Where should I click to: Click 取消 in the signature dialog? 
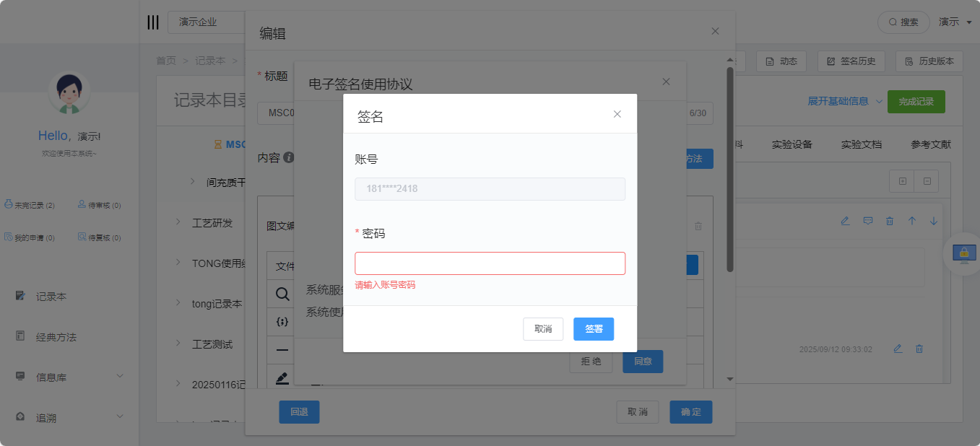click(542, 329)
